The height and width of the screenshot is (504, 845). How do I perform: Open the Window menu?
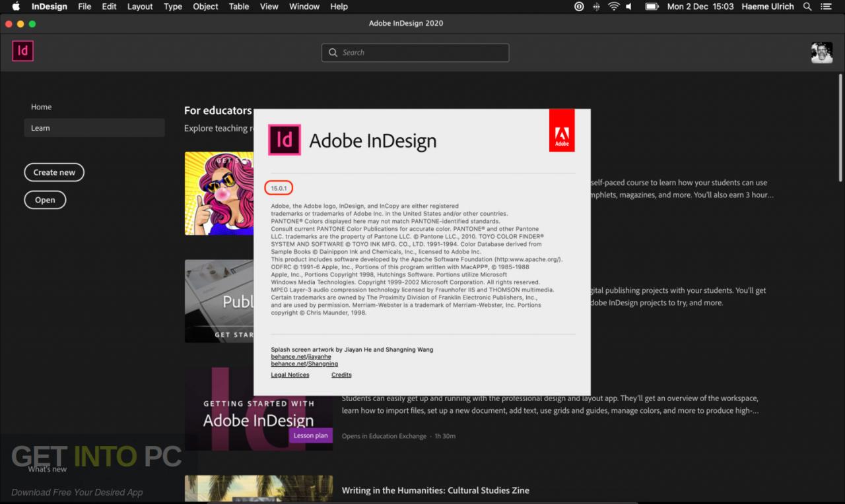[304, 7]
